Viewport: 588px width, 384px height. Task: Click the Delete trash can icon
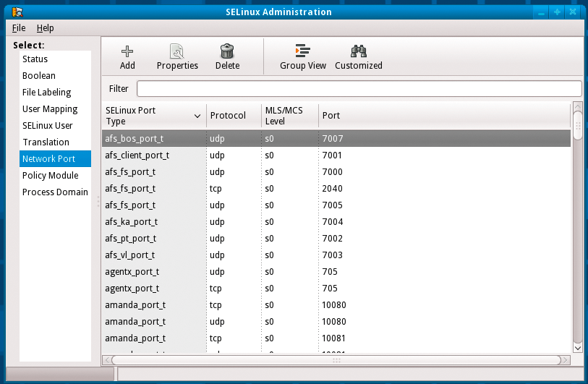tap(227, 51)
